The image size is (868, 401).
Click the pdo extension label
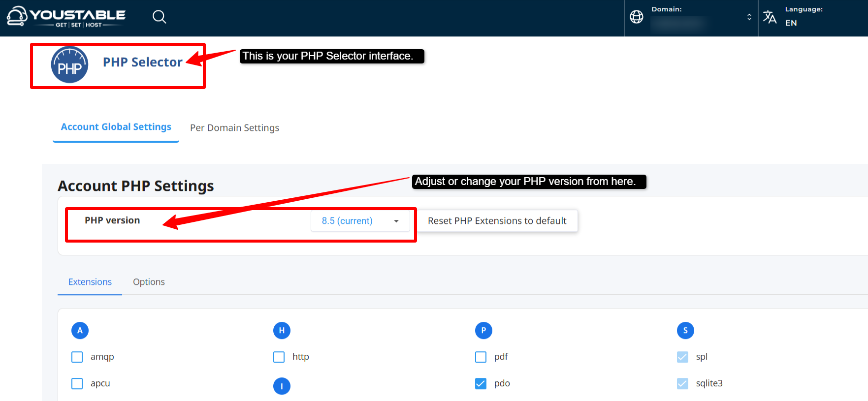pos(502,383)
